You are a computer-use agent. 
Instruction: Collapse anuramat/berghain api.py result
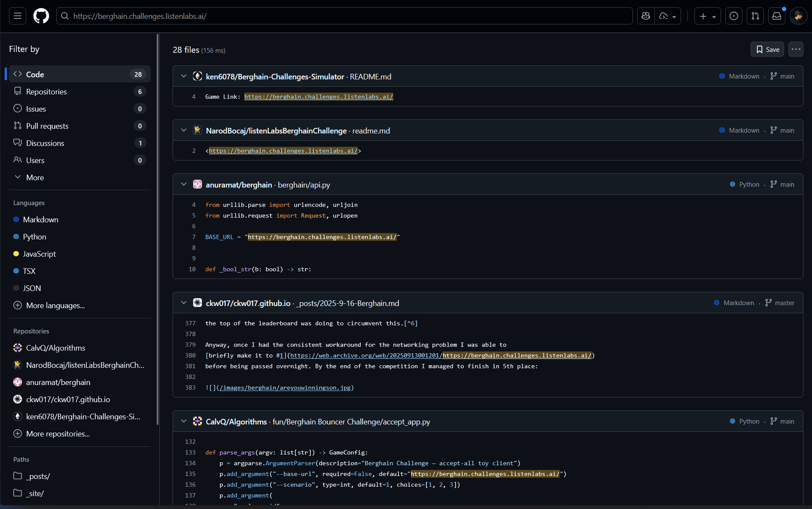tap(184, 184)
